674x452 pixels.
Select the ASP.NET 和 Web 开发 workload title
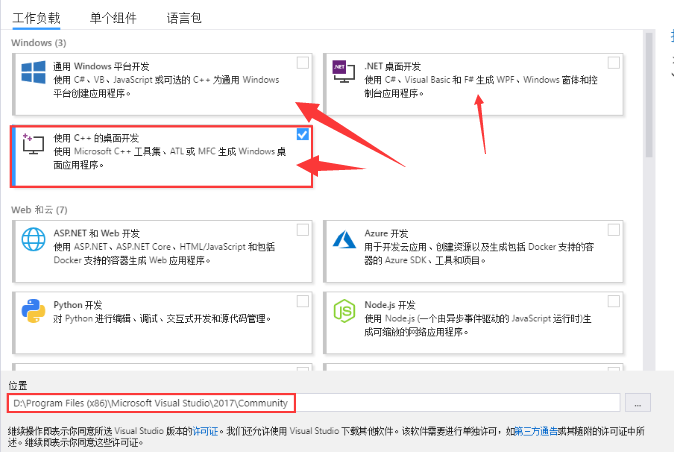96,233
